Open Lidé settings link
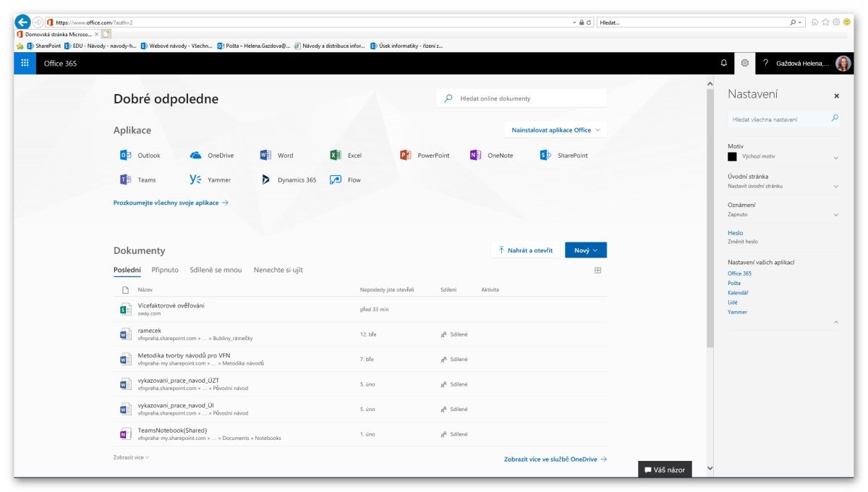The height and width of the screenshot is (492, 868). tap(733, 302)
